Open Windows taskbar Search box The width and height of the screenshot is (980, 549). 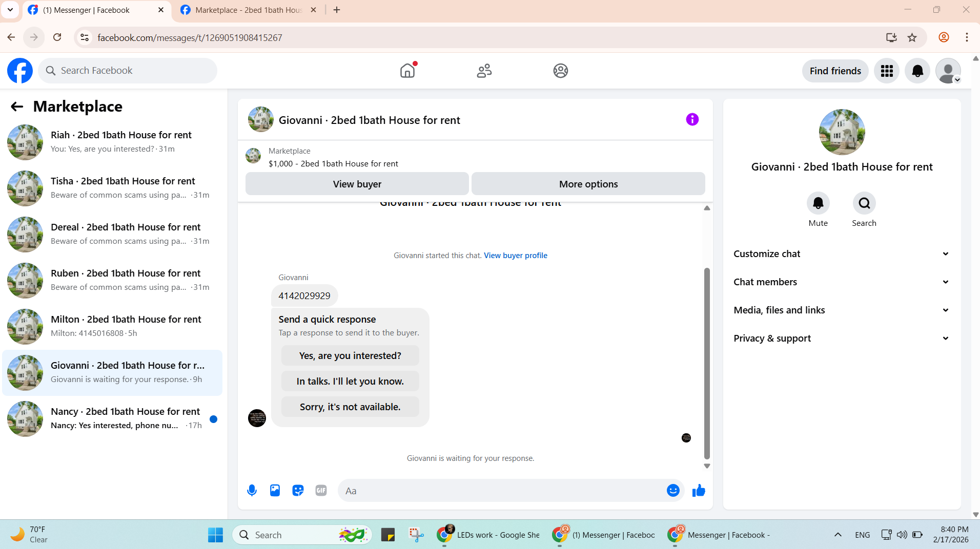[302, 535]
